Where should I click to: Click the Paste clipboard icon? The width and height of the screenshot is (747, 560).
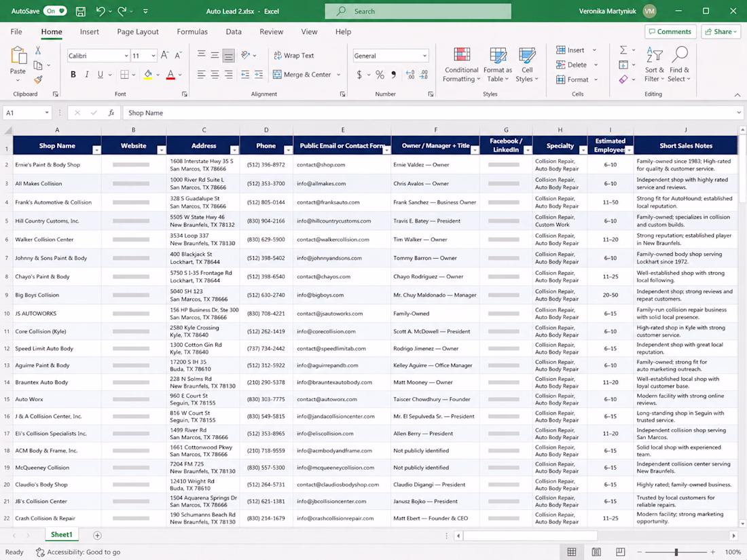18,56
